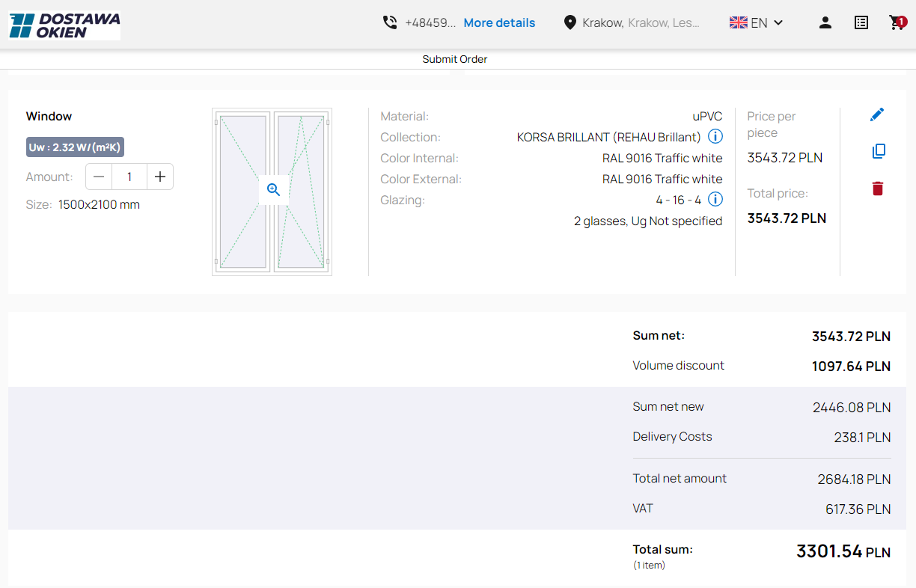The width and height of the screenshot is (916, 588).
Task: Click the info icon beside KORSA BRILLANT
Action: click(715, 136)
